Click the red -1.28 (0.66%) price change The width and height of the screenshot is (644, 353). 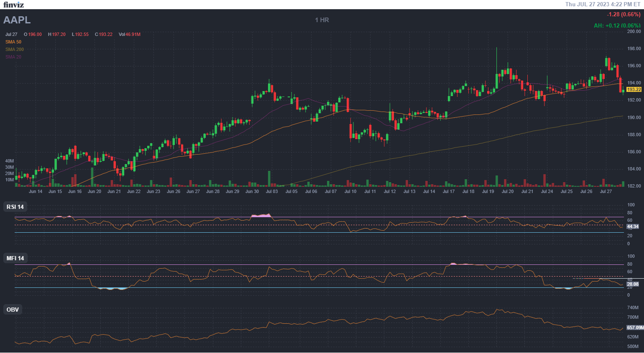click(x=624, y=14)
